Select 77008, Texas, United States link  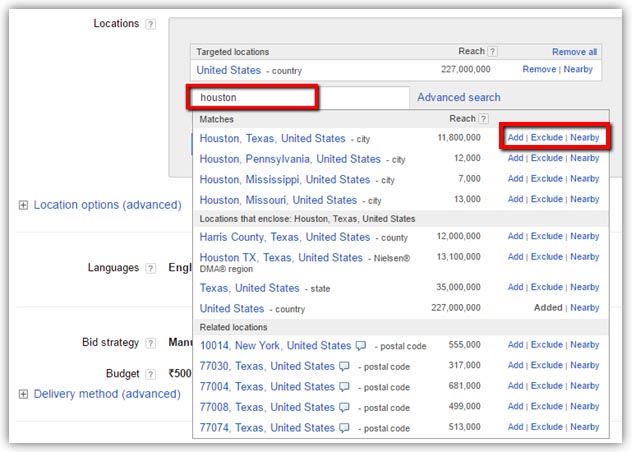tap(267, 408)
